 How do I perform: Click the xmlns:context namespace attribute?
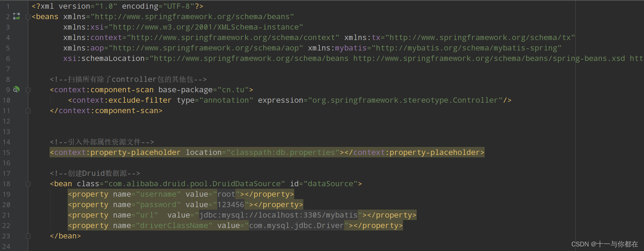coord(201,38)
